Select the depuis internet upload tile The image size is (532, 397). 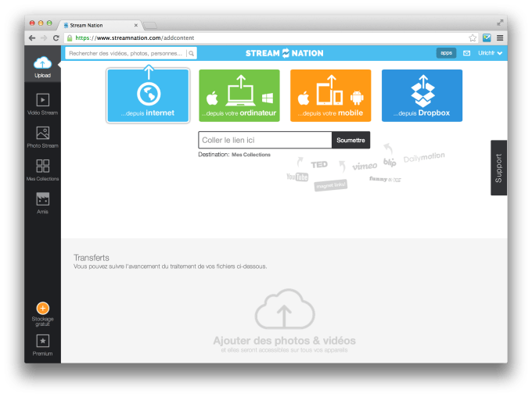(148, 95)
